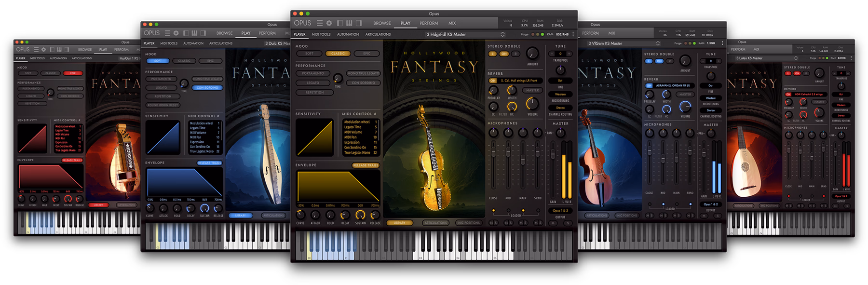Viewport: 868px width, 285px height.
Task: Click the TUNE transpose minus button
Action: click(x=551, y=54)
